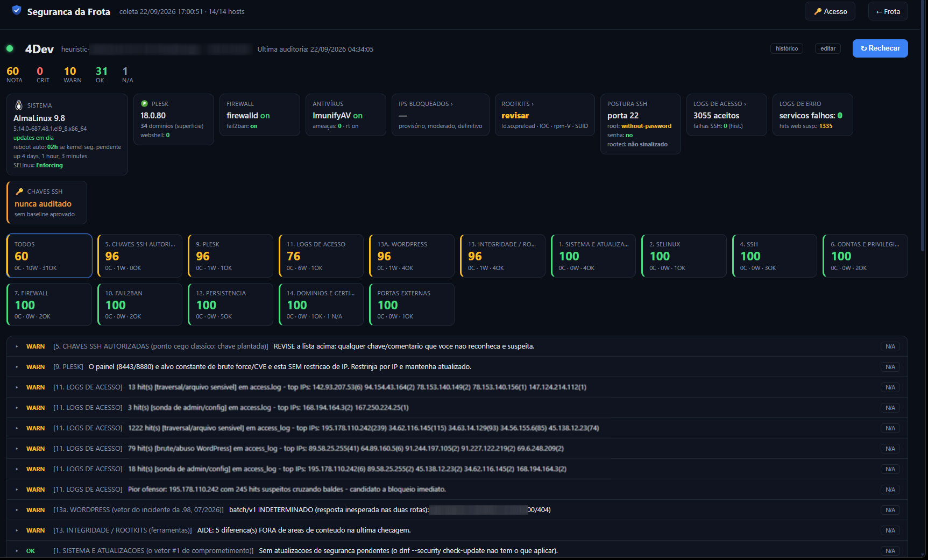The width and height of the screenshot is (928, 560).
Task: Expand the AIDE integridade warning row
Action: pyautogui.click(x=457, y=530)
